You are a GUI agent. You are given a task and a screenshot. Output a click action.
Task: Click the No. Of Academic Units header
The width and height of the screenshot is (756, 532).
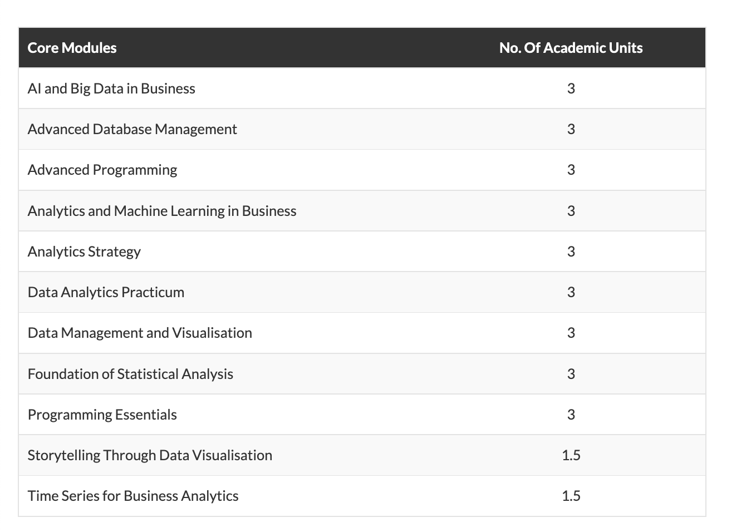coord(571,48)
